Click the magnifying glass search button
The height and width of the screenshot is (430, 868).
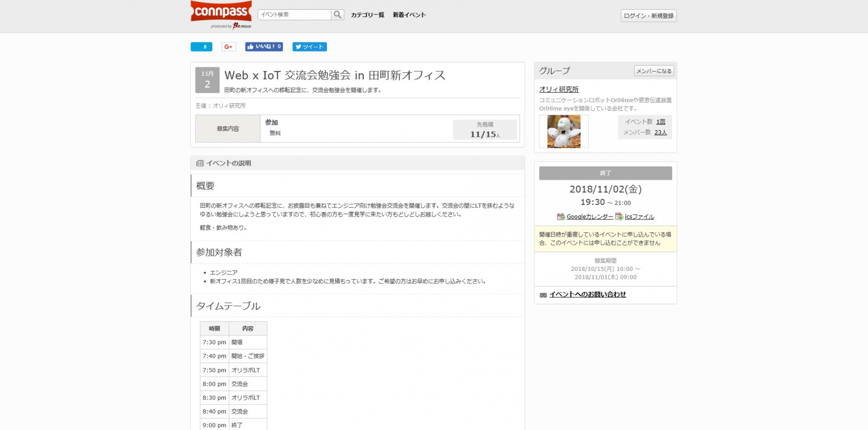pos(338,15)
